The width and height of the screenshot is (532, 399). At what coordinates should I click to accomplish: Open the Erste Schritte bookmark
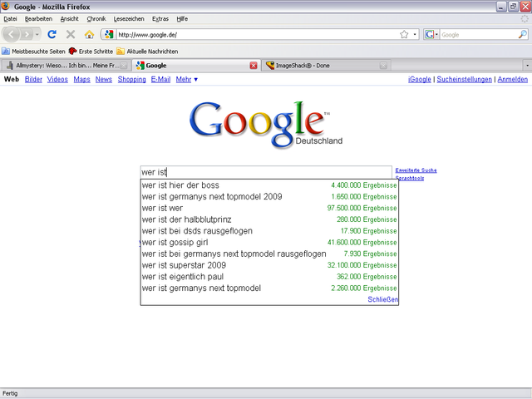(91, 52)
